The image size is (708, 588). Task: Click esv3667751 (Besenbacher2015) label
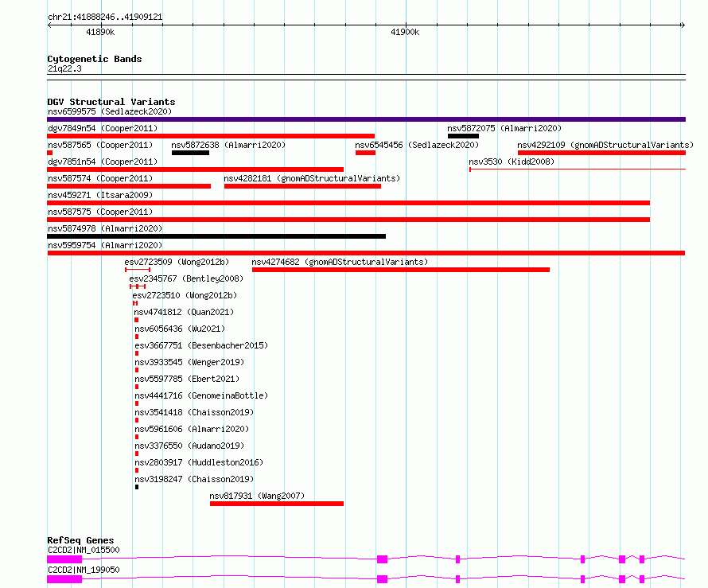coord(201,345)
